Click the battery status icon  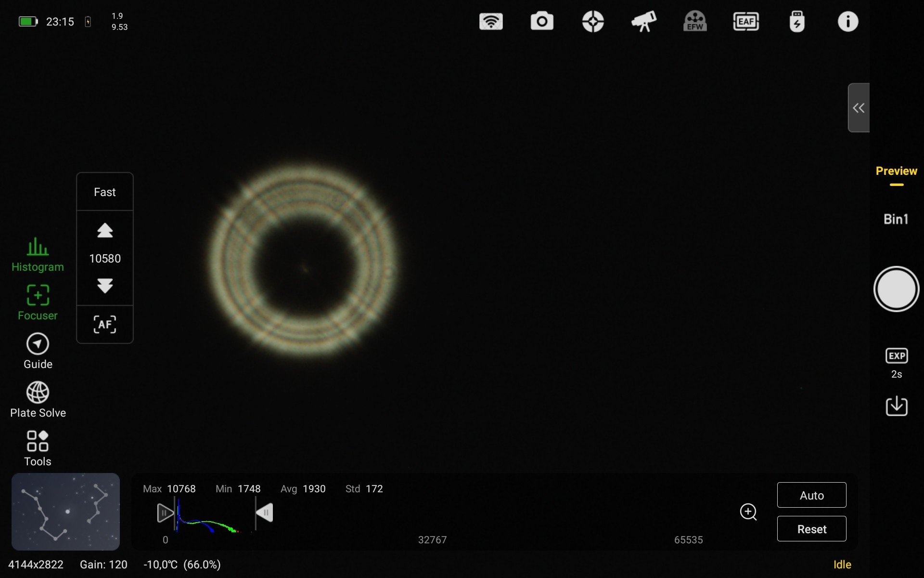tap(28, 22)
